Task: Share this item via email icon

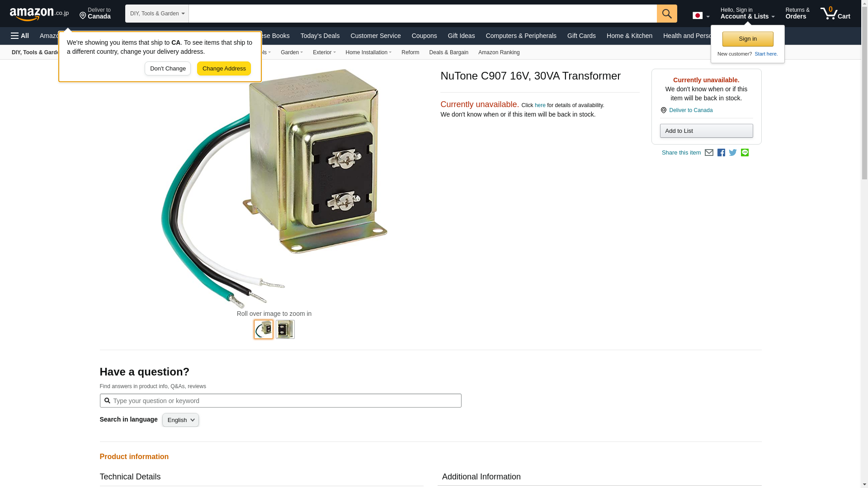Action: (x=709, y=153)
